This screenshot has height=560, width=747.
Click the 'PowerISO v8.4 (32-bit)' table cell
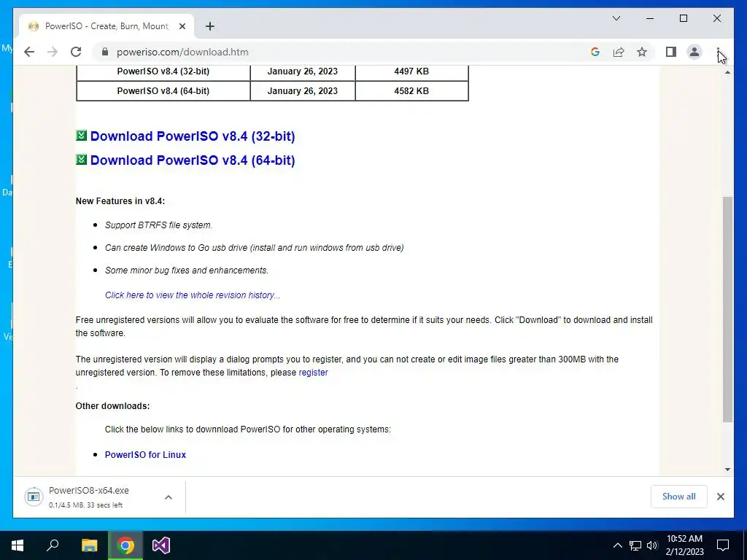tap(163, 71)
